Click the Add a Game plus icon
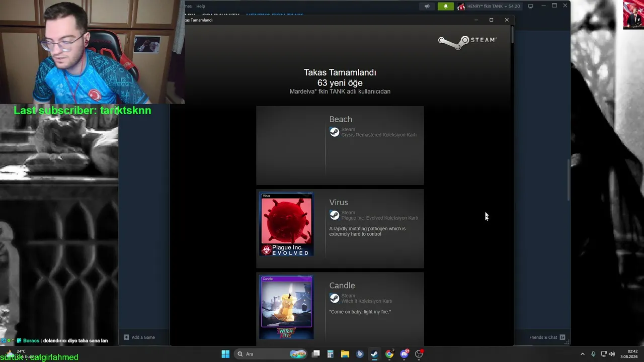 pos(126,337)
